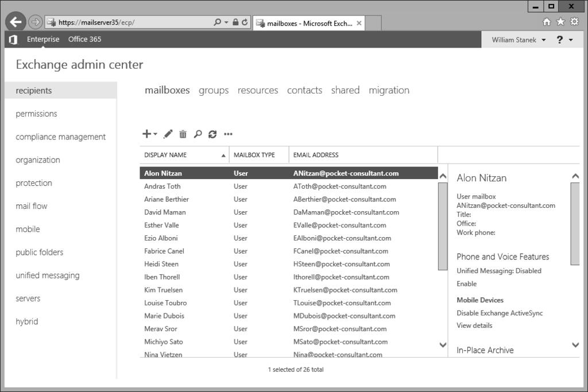
Task: Open servers in the left navigation
Action: click(x=28, y=298)
